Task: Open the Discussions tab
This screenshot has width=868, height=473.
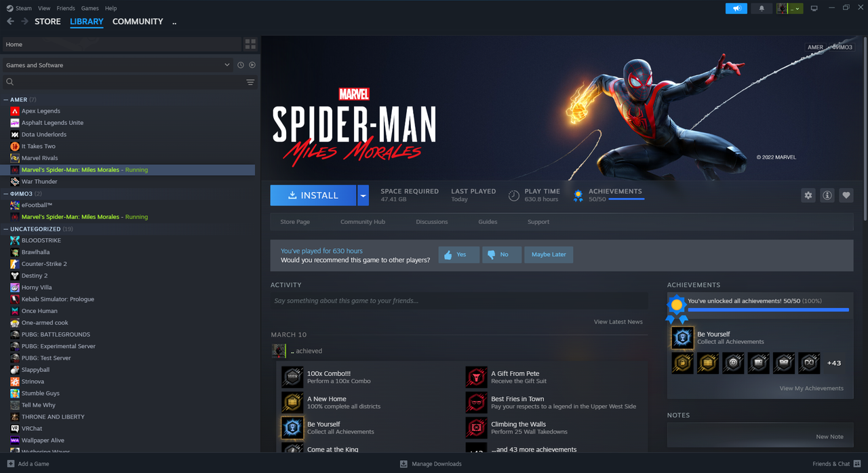Action: click(x=432, y=222)
